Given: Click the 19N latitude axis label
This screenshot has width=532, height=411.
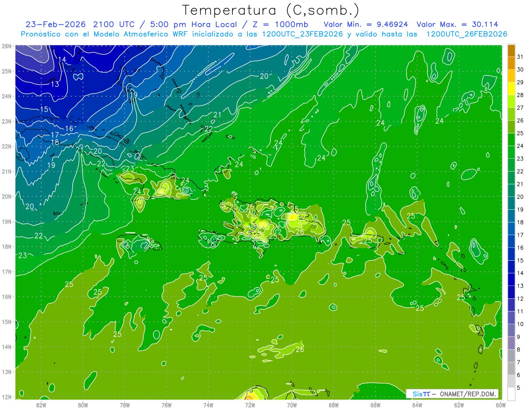Looking at the screenshot, I should [7, 221].
